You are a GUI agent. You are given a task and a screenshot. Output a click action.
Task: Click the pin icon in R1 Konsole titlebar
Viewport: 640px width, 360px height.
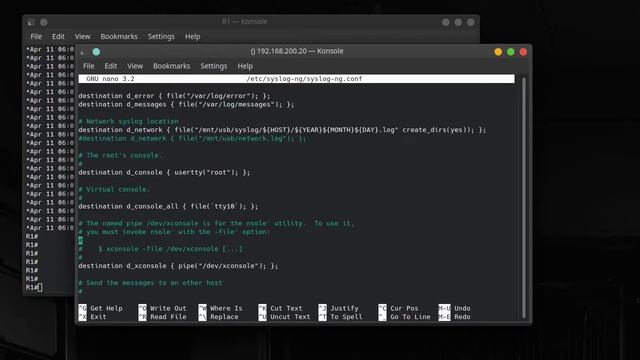[x=44, y=22]
